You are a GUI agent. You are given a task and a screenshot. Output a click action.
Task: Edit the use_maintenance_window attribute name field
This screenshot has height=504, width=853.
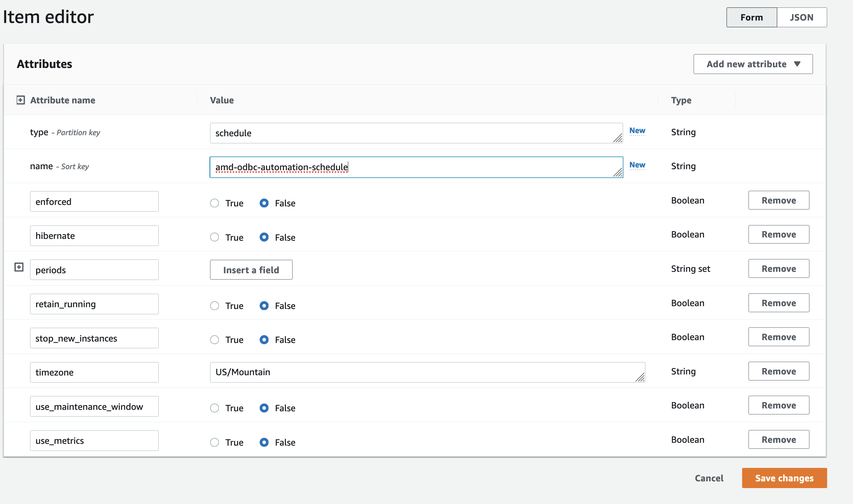click(94, 406)
